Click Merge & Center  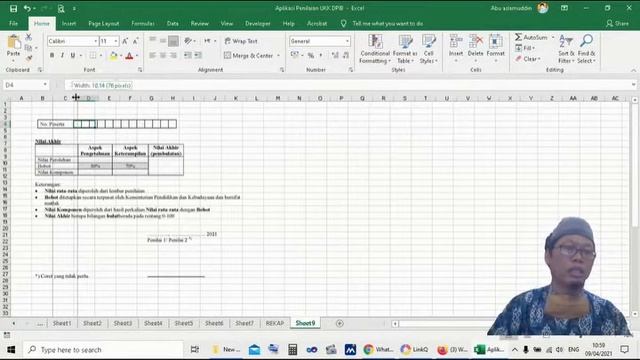pos(249,56)
